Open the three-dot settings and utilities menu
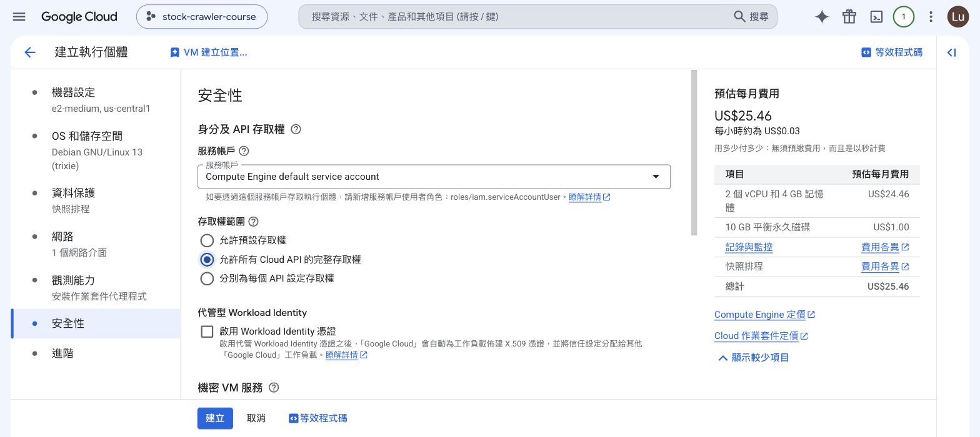Viewport: 980px width, 437px height. (x=931, y=17)
